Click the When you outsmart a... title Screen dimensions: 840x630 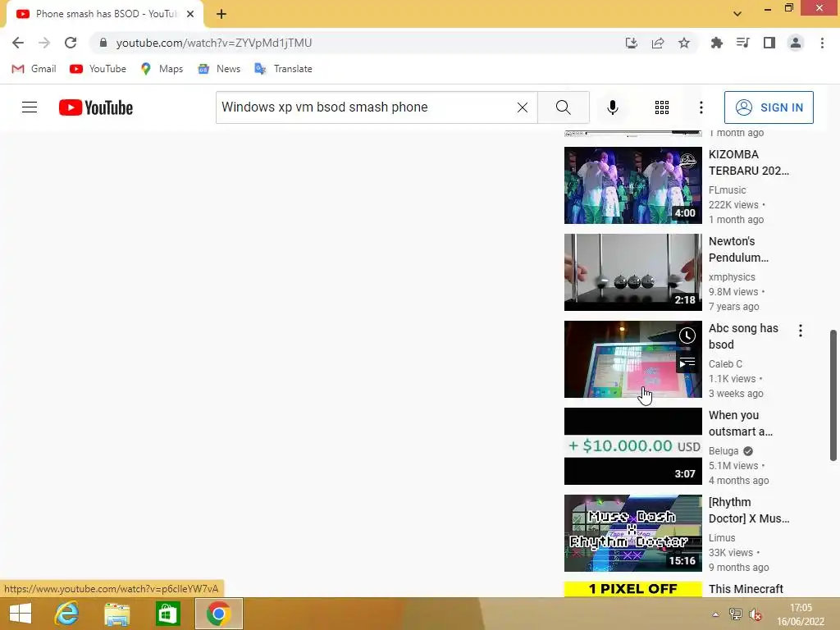point(741,423)
